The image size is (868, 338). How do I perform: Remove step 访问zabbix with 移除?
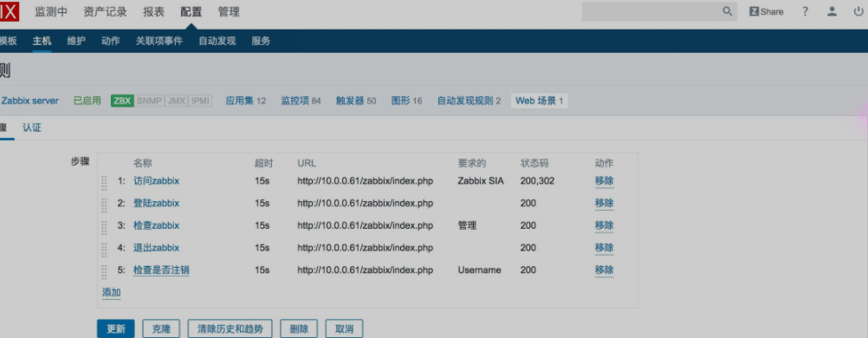tap(604, 181)
